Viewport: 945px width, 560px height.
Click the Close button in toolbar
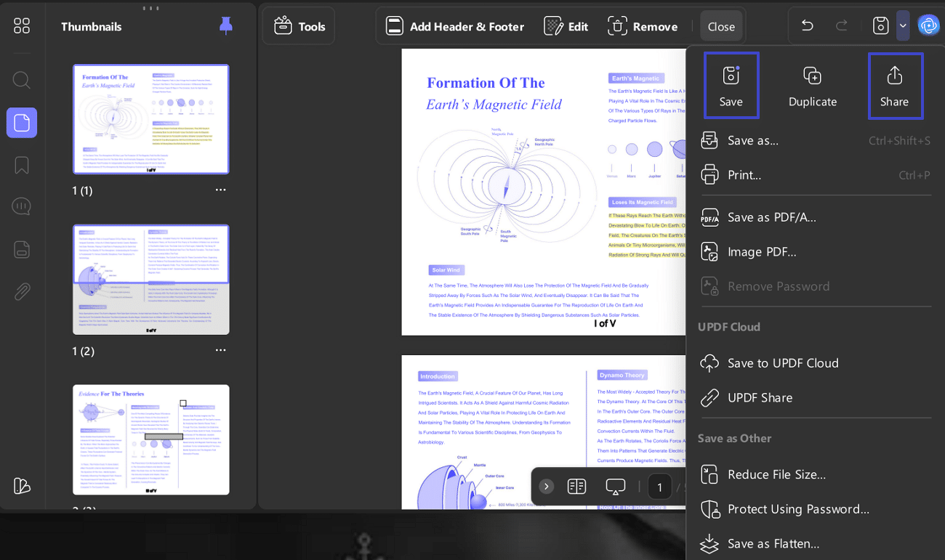click(x=721, y=26)
